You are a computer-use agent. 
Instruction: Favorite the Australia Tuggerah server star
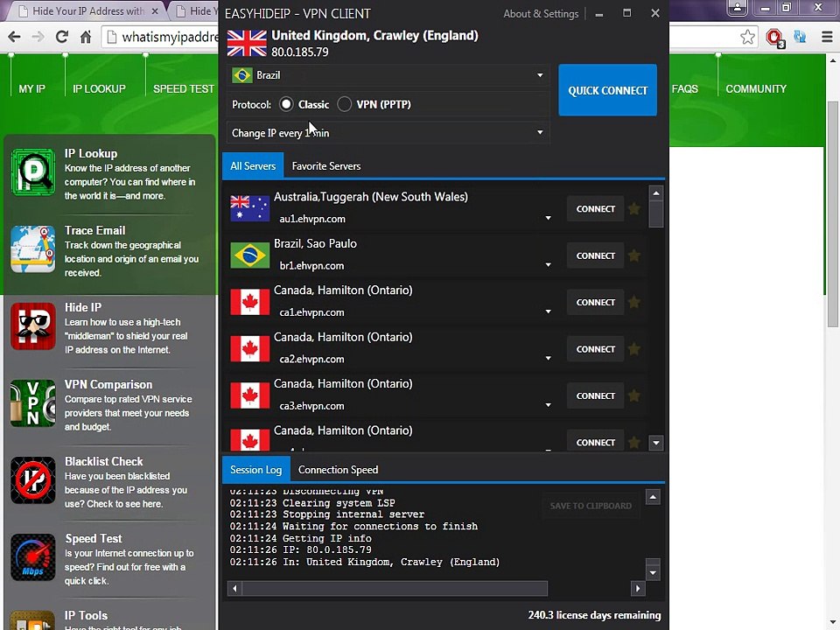[x=634, y=208]
